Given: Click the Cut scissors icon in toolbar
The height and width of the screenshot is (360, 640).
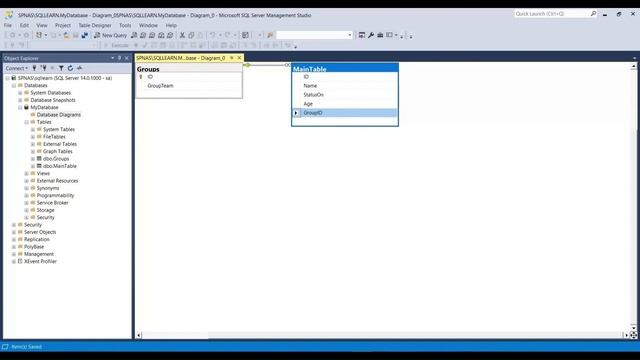Looking at the screenshot, I should (182, 36).
